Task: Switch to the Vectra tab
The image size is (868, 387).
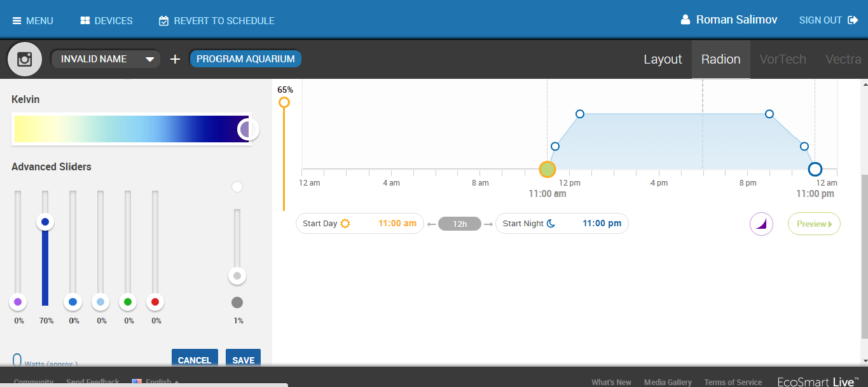Action: tap(843, 59)
